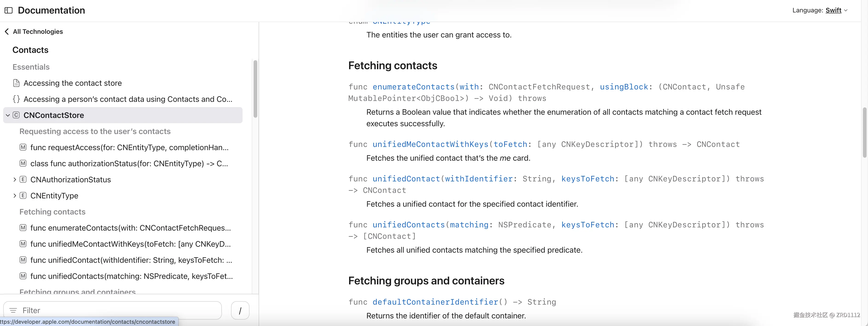
Task: Open the Language Swift dropdown
Action: pos(837,10)
